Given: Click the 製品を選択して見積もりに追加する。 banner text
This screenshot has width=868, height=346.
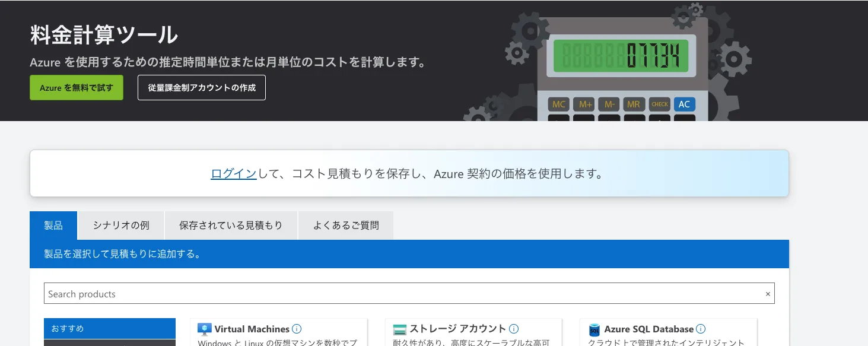Looking at the screenshot, I should tap(122, 254).
